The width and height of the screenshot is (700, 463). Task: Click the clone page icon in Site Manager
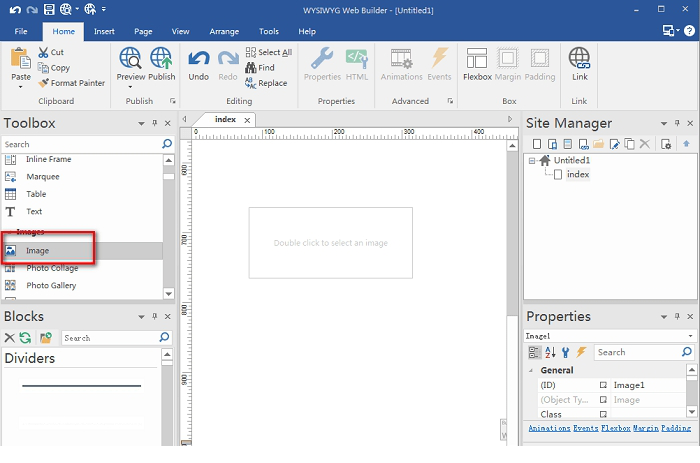tap(629, 144)
